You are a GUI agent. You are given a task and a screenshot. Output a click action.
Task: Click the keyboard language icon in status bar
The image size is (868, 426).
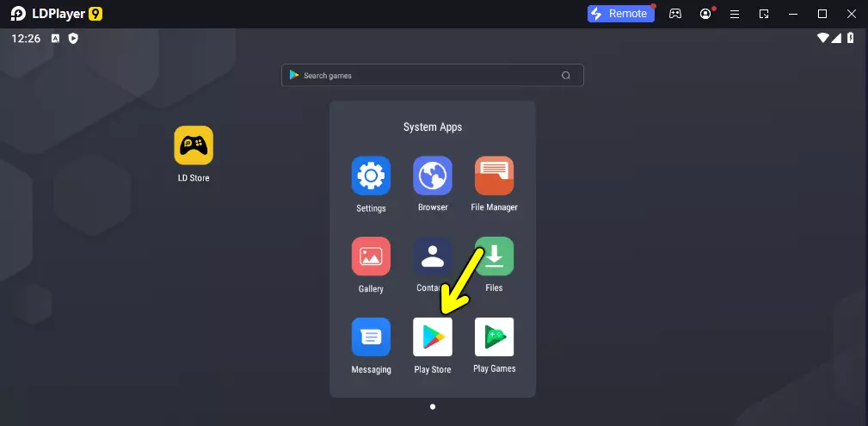point(55,38)
